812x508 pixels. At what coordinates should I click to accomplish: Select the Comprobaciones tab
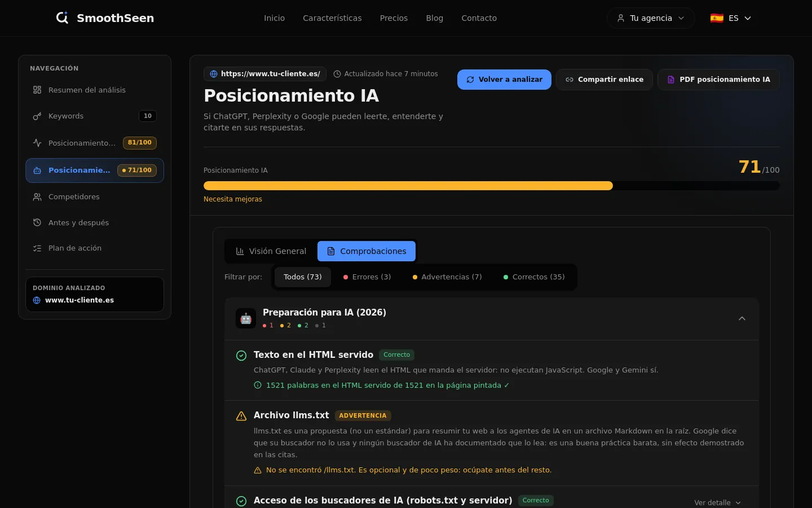(x=367, y=251)
